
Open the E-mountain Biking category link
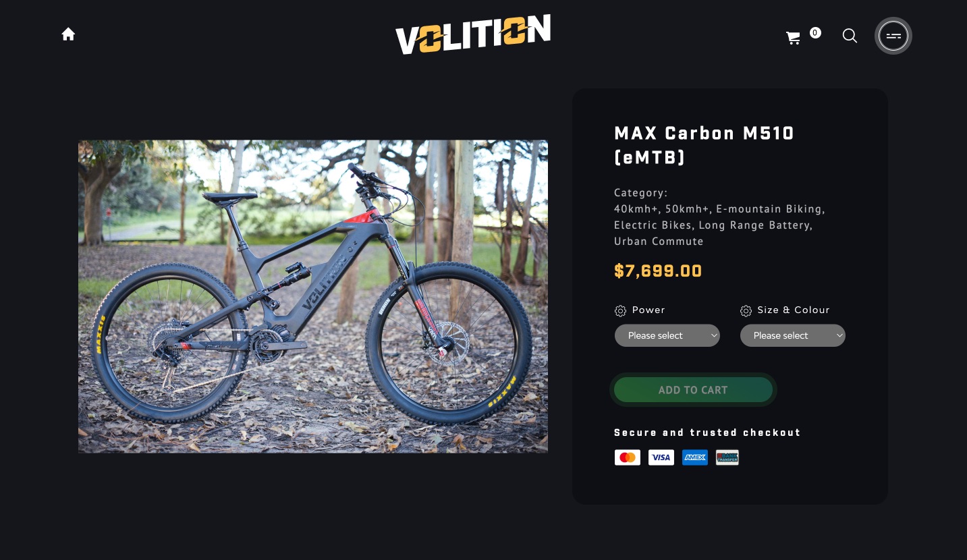point(769,209)
